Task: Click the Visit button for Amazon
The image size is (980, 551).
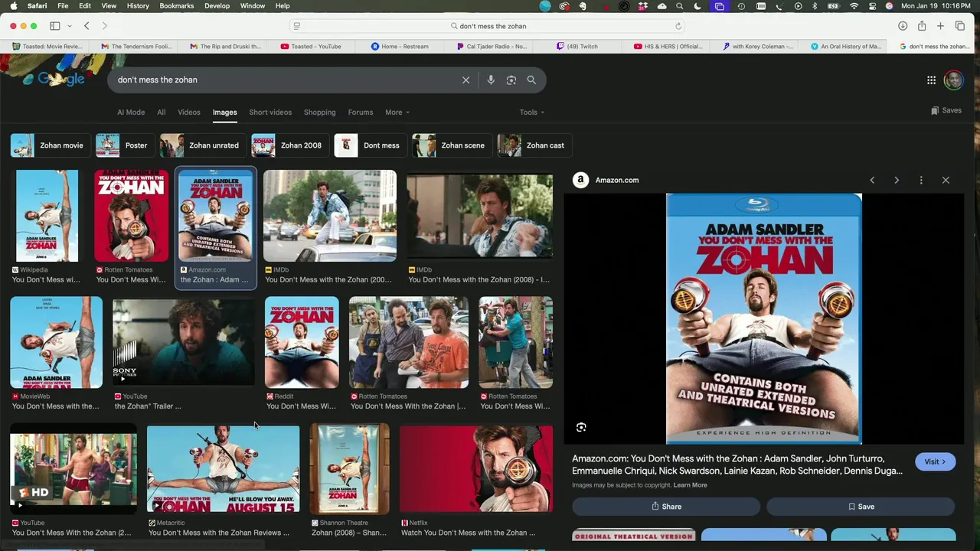Action: pos(935,461)
